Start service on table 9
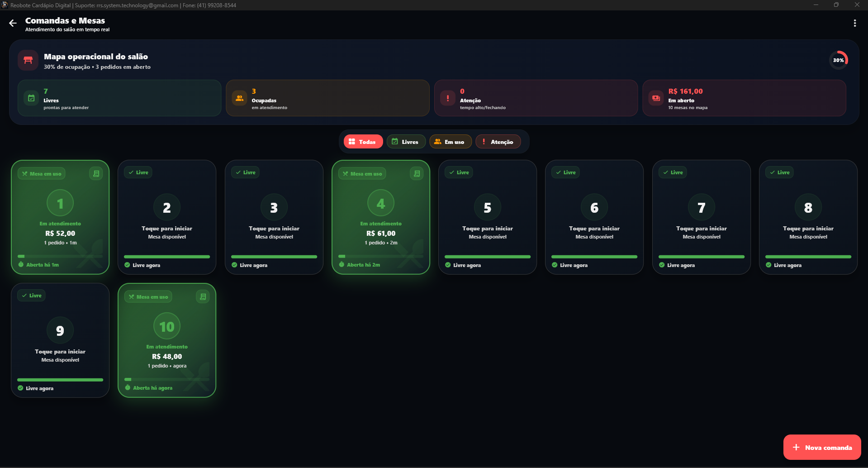868x468 pixels. (x=60, y=340)
